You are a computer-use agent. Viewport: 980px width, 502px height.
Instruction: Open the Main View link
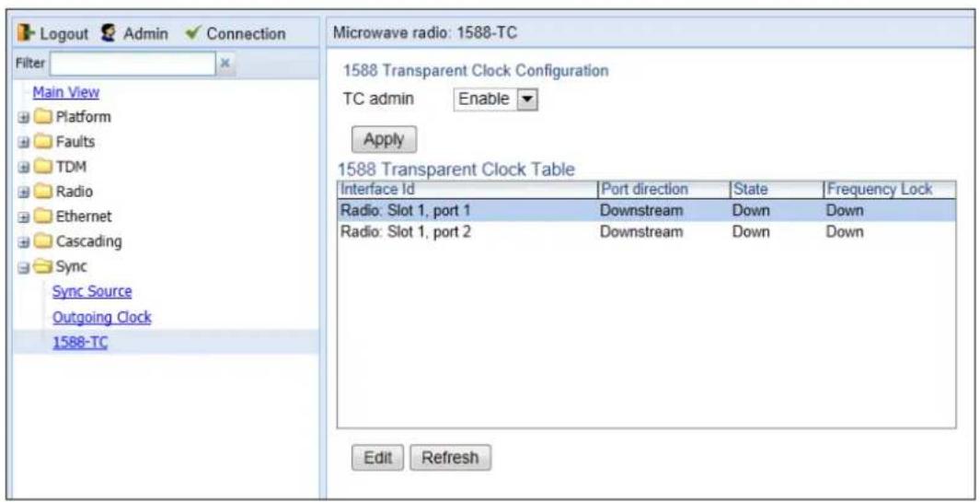66,92
